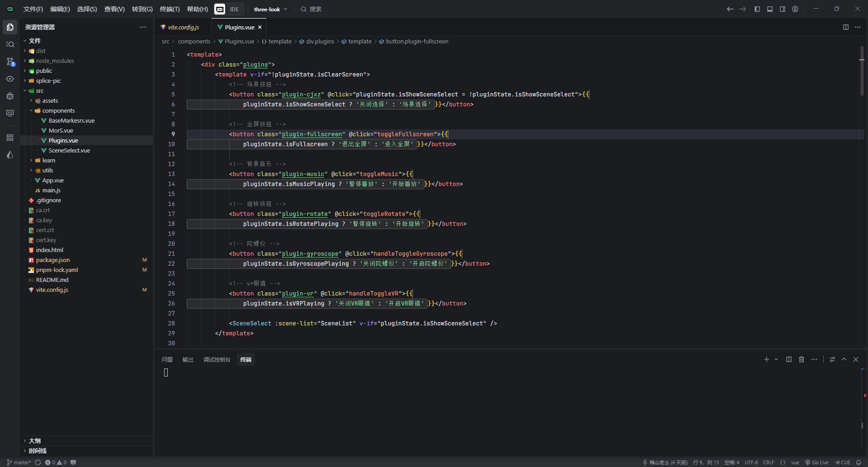Open the three-look workspace dropdown
This screenshot has height=467, width=868.
click(x=270, y=9)
